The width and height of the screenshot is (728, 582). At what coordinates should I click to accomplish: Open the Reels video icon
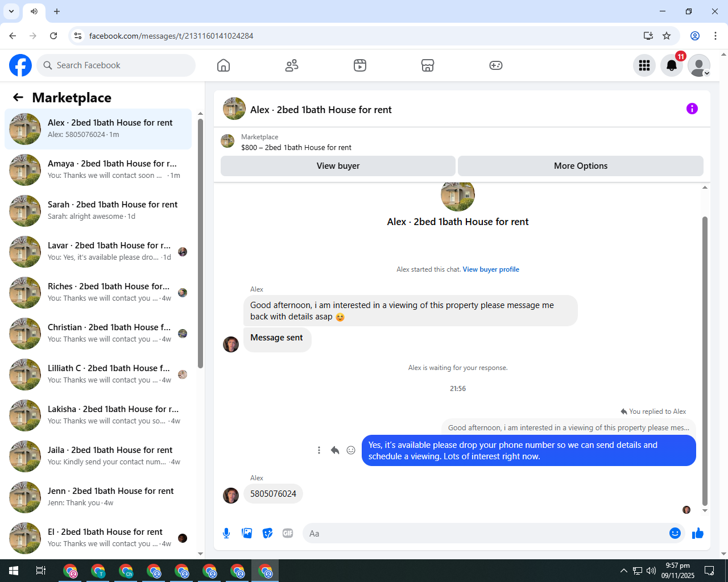[360, 65]
